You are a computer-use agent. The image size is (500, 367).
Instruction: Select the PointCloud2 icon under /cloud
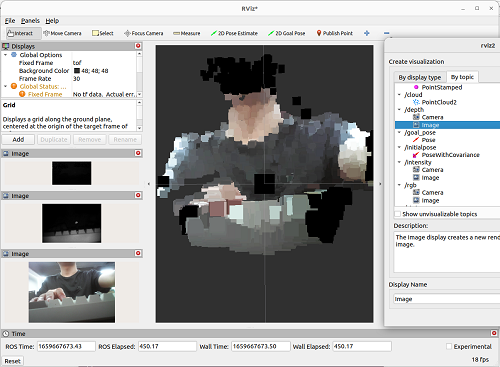416,102
